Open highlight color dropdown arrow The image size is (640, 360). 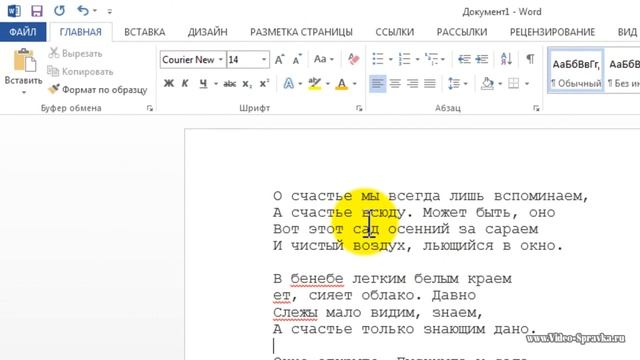coord(327,84)
